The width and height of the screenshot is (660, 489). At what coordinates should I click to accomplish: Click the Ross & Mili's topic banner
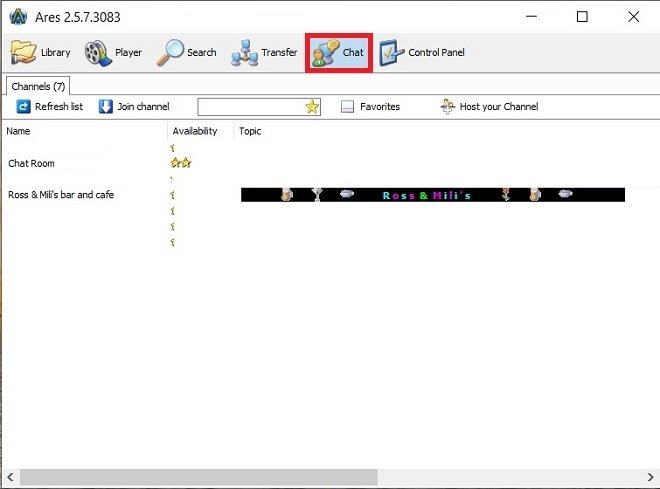(433, 195)
